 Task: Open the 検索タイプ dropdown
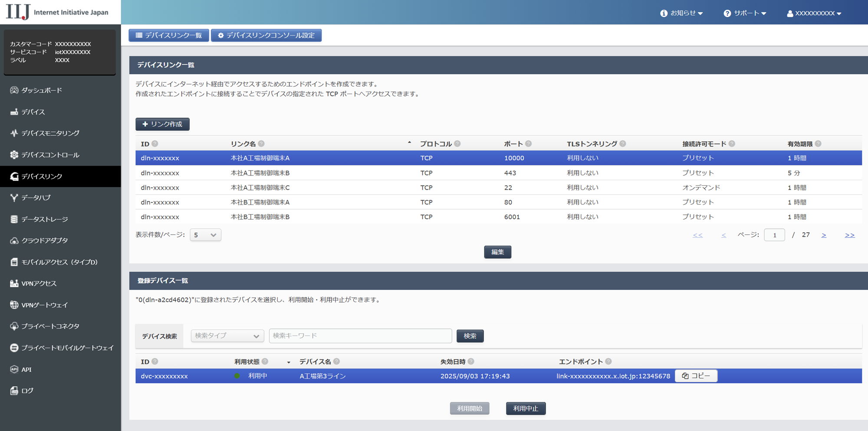coord(227,336)
